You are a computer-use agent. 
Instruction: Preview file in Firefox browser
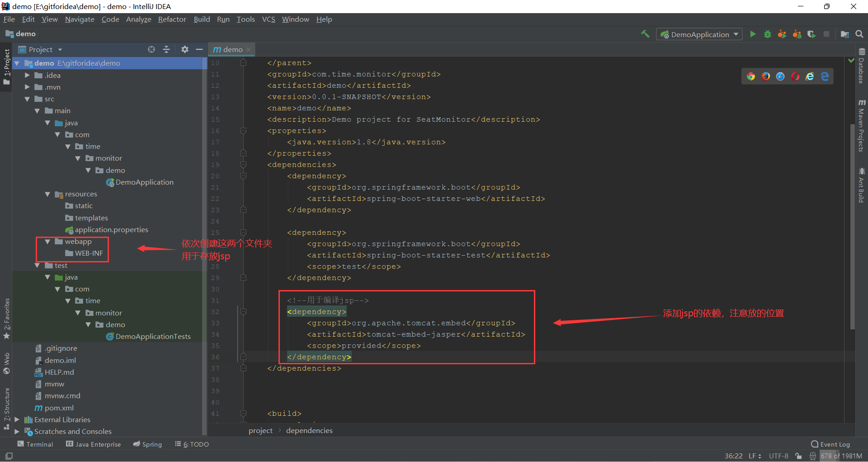[766, 76]
